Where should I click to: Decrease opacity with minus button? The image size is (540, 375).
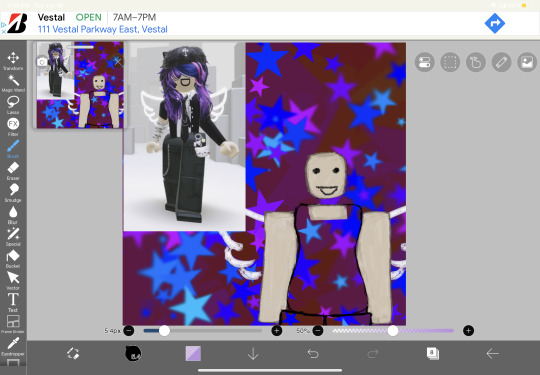tap(318, 331)
